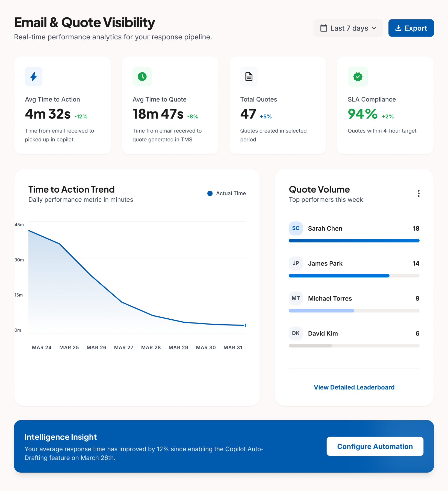This screenshot has height=491, width=448.
Task: Click the clock icon on Avg Time to Quote card
Action: point(142,76)
